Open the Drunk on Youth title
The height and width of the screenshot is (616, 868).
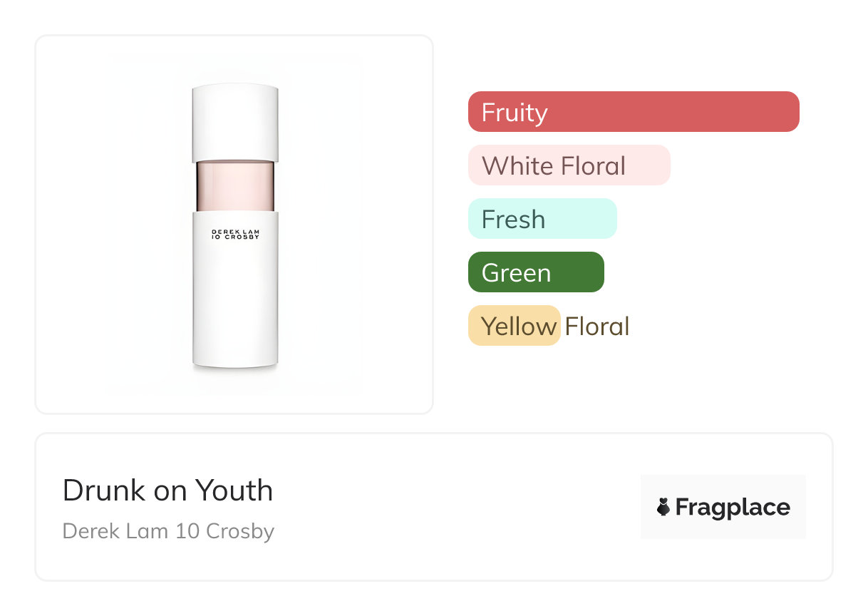click(x=167, y=491)
